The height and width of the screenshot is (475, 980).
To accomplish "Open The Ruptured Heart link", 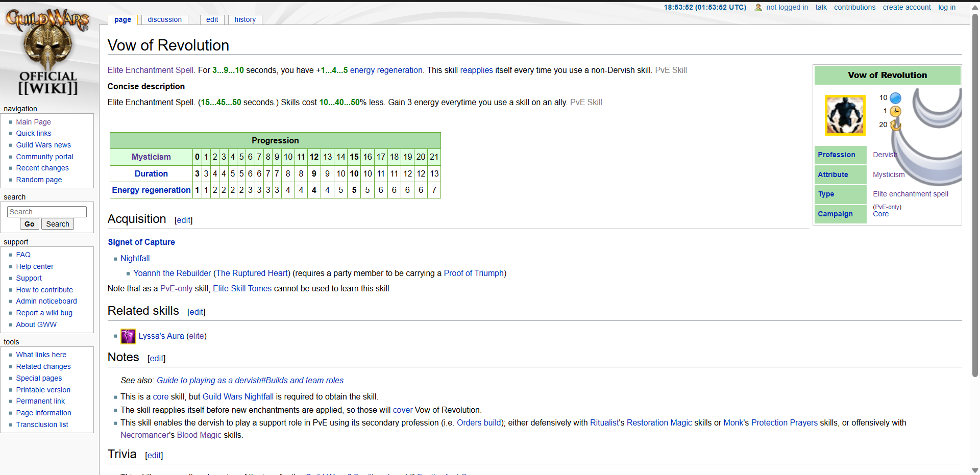I will (253, 273).
